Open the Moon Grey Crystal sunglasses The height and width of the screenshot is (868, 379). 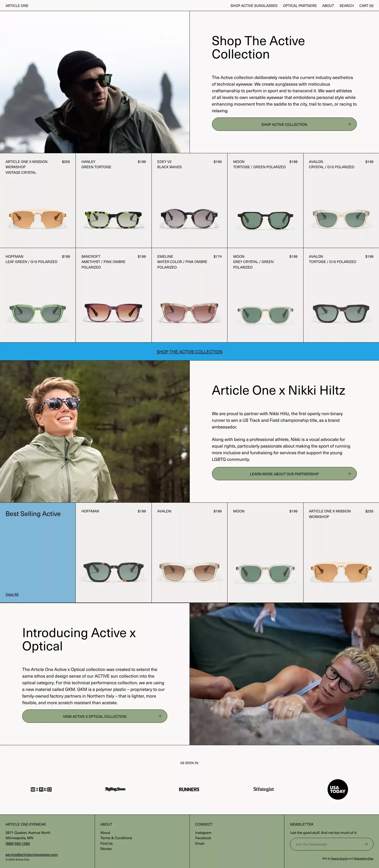265,295
